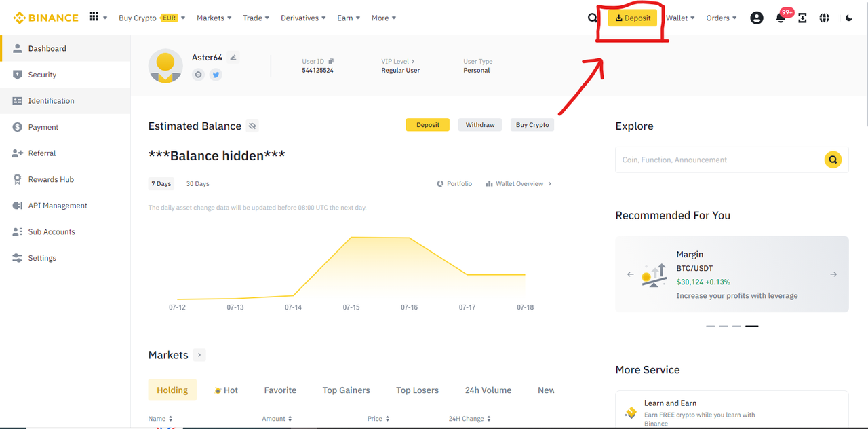
Task: Open the QR download app icon
Action: point(803,18)
